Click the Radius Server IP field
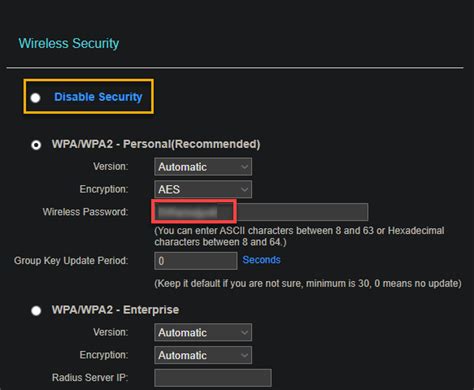The width and height of the screenshot is (474, 390). tap(213, 378)
